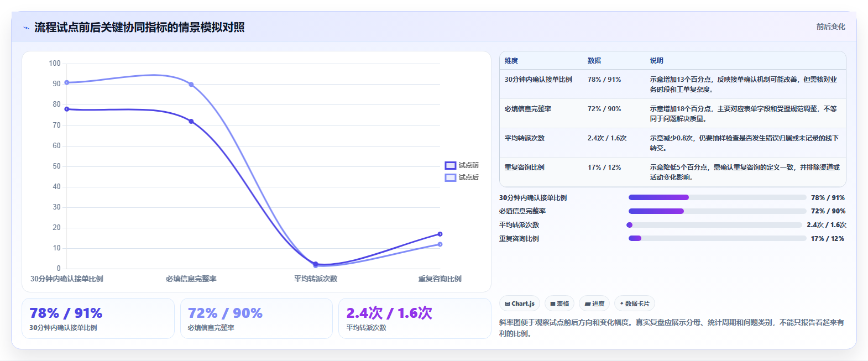Click the 流程试点前后关键协同指标的情景模拟对照 title

click(139, 28)
